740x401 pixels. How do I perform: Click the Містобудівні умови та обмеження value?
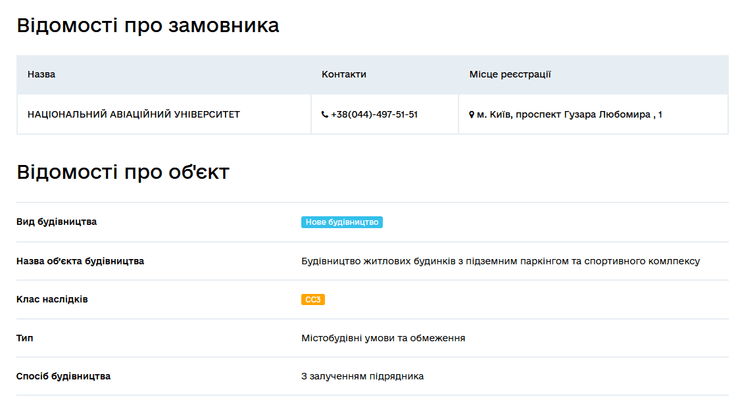[x=383, y=338]
